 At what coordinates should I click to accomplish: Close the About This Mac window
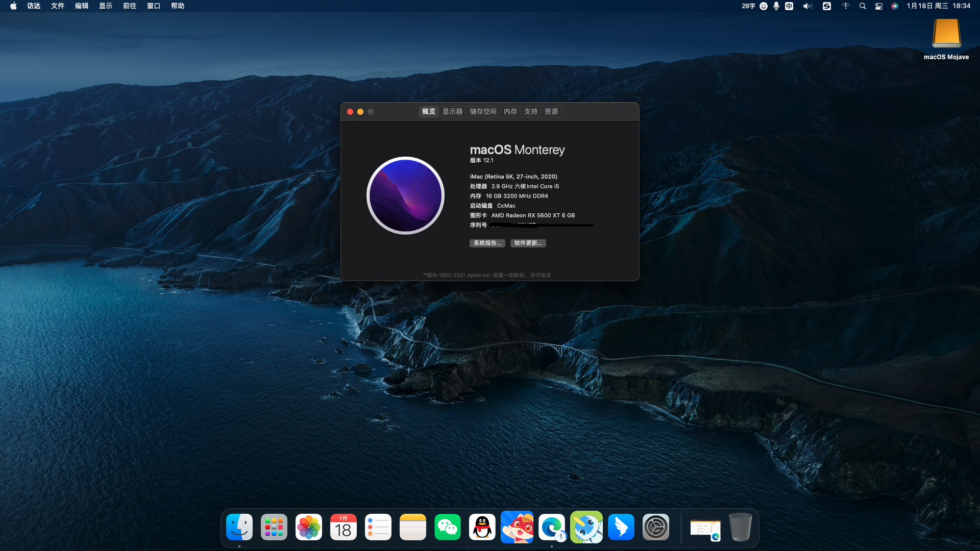click(350, 112)
